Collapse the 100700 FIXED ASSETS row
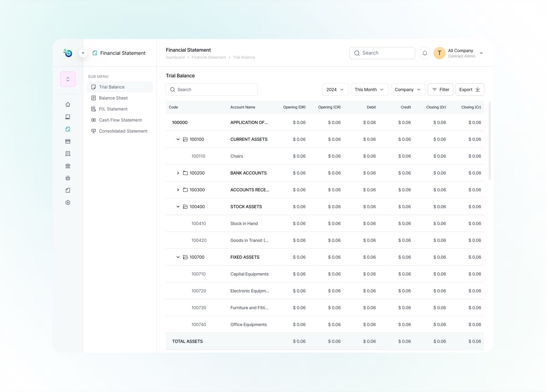546x392 pixels. click(178, 257)
